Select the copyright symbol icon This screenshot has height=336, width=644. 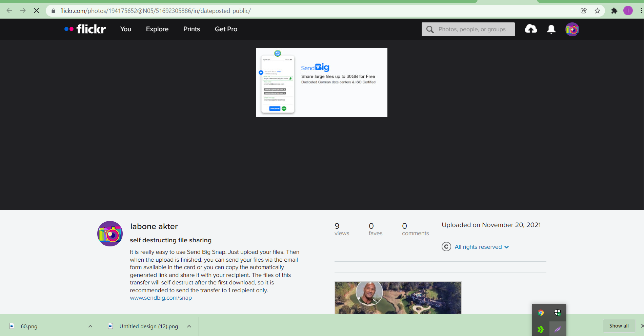click(x=446, y=247)
